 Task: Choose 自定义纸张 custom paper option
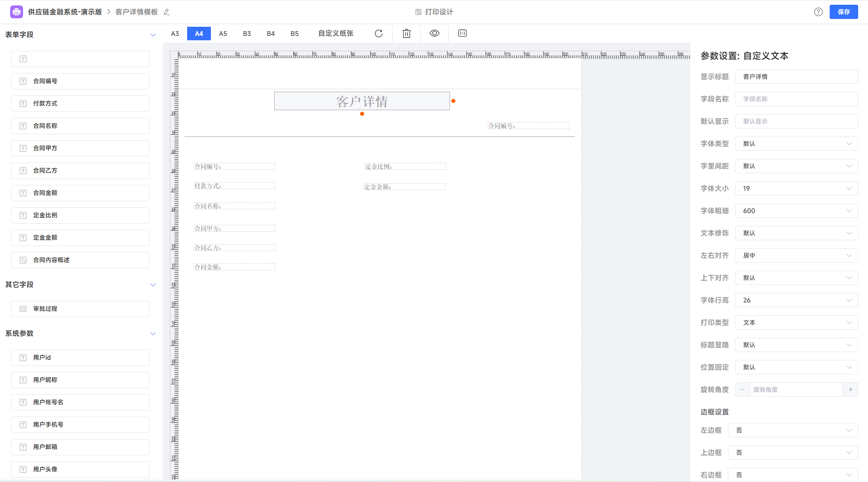336,34
